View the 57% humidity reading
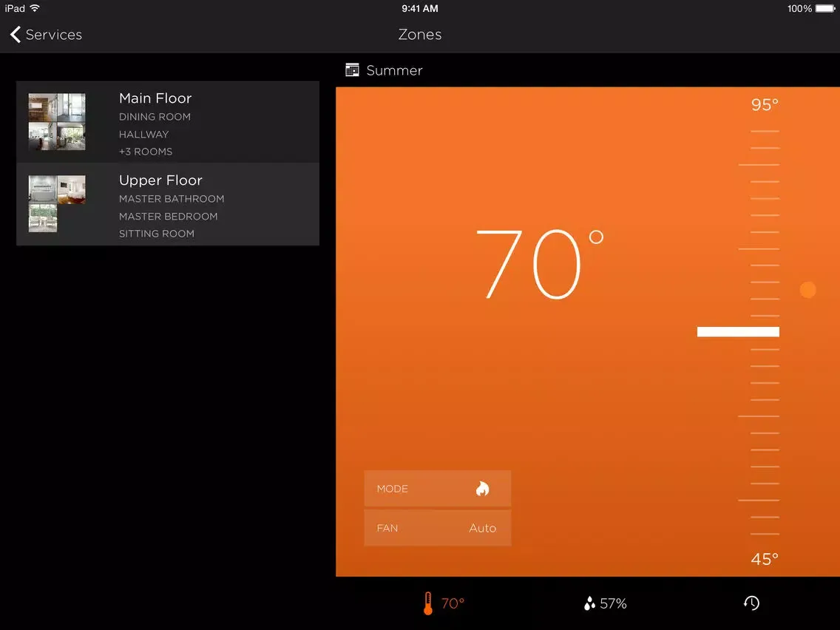The image size is (840, 630). point(613,603)
